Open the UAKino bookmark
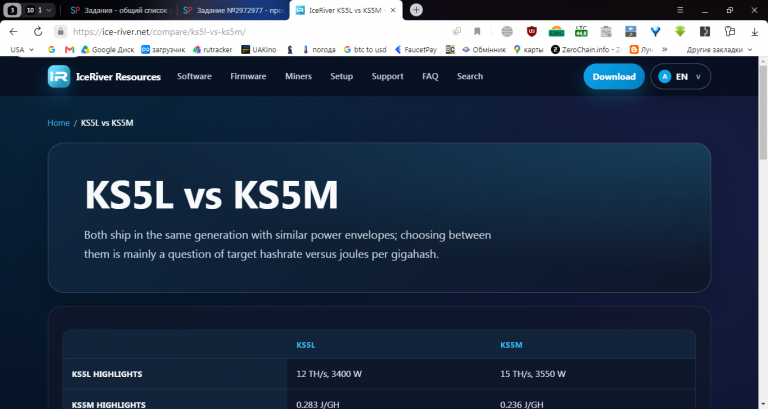Image resolution: width=768 pixels, height=409 pixels. (x=259, y=49)
